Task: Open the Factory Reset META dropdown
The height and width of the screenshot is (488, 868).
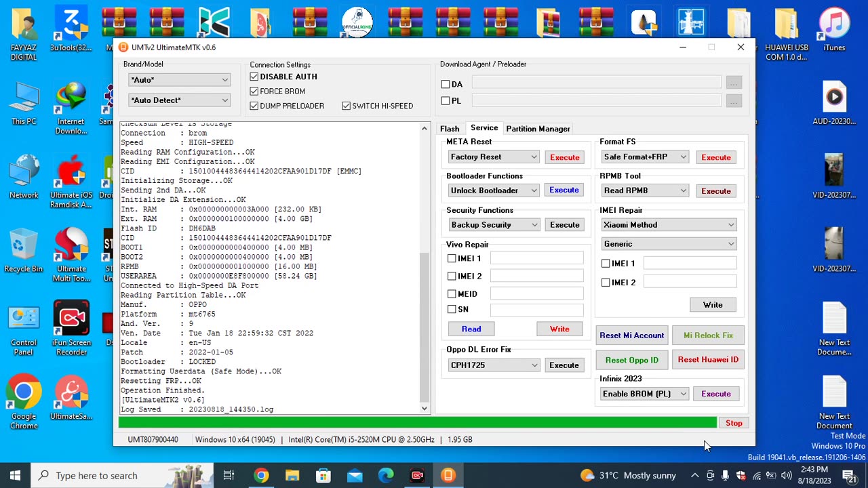Action: [x=494, y=157]
